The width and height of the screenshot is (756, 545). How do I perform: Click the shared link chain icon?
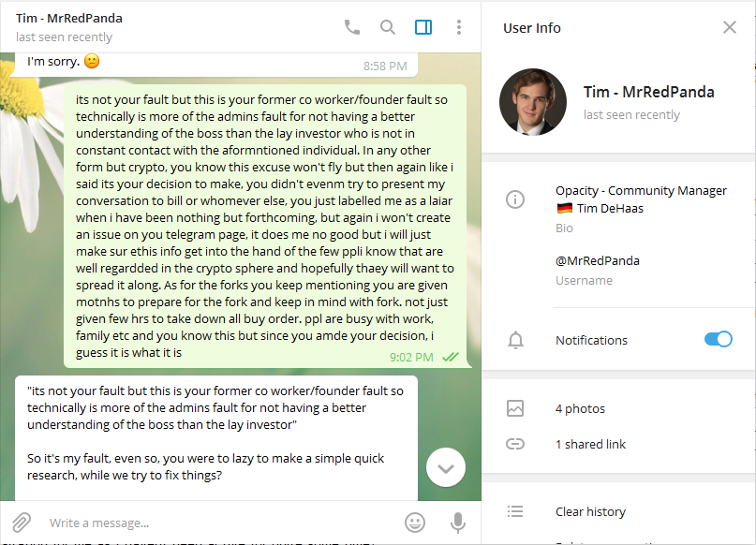pos(515,444)
